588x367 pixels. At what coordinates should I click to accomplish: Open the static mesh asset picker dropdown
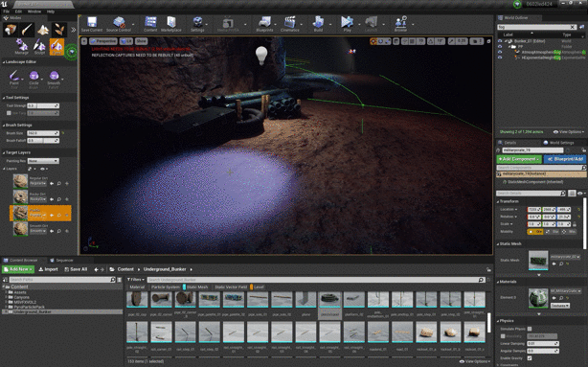[x=565, y=257]
